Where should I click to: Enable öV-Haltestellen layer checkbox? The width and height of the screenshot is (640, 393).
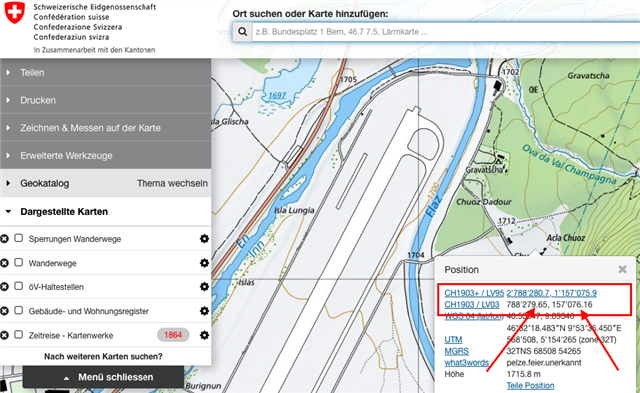[x=18, y=286]
